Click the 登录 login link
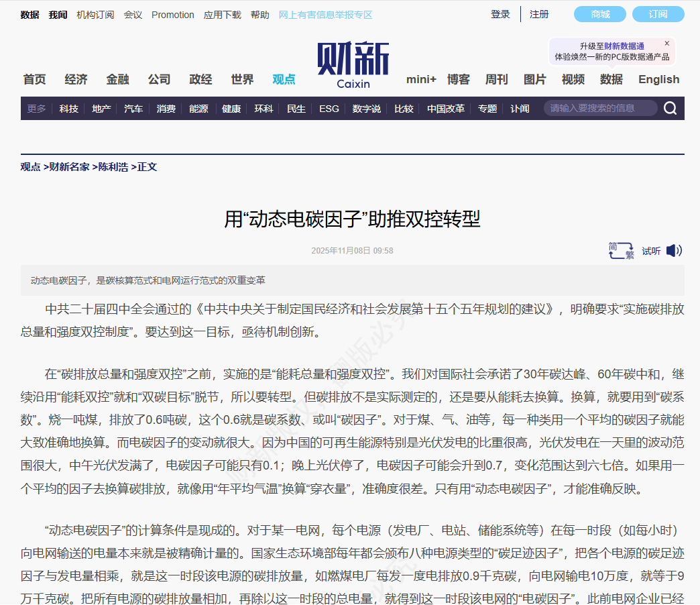Screen dimensions: 700x605 500,13
